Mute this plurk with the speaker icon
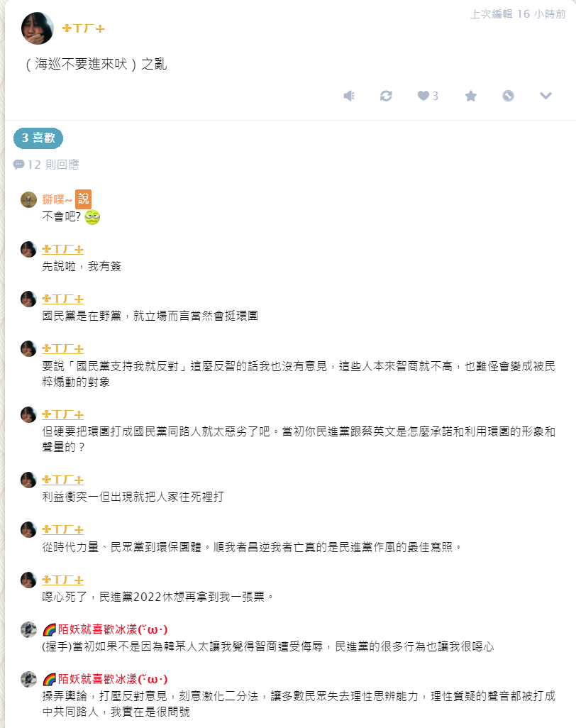The width and height of the screenshot is (576, 728). (x=349, y=96)
